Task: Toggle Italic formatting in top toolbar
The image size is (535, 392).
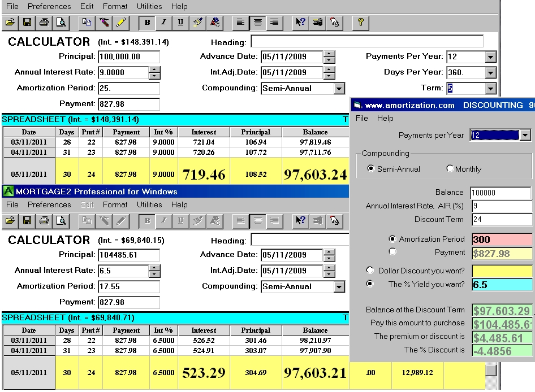Action: point(164,23)
